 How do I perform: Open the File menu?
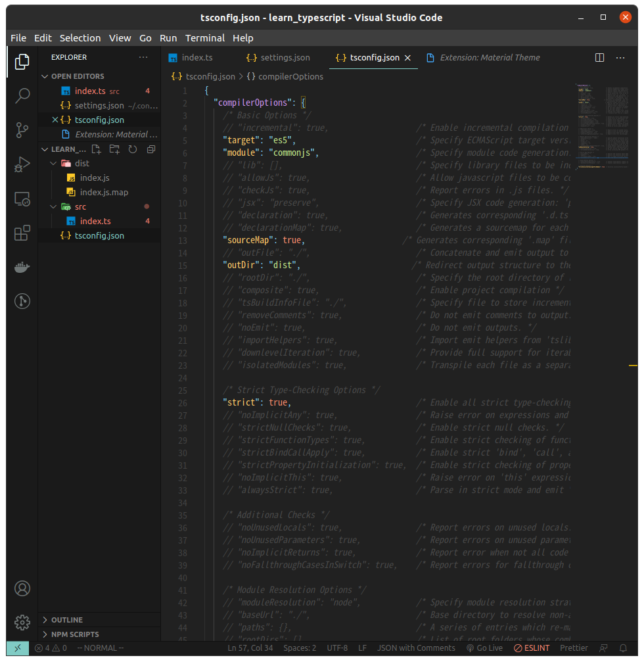[18, 38]
